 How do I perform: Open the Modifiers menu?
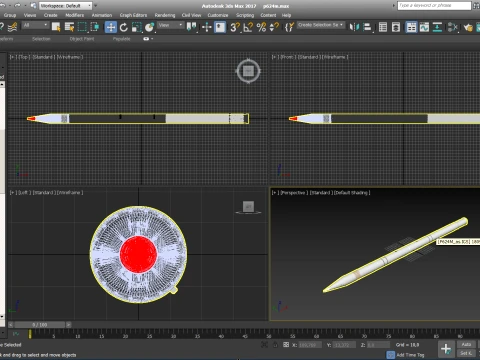pyautogui.click(x=75, y=15)
